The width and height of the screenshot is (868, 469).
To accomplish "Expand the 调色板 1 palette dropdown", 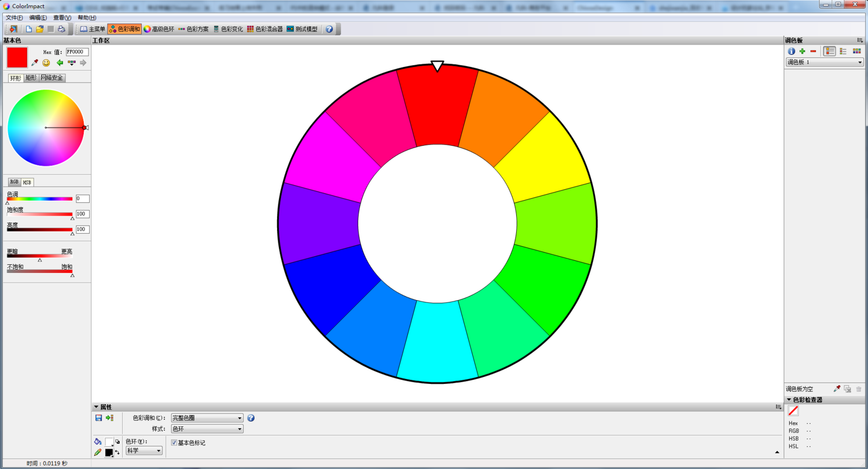I will pos(859,62).
